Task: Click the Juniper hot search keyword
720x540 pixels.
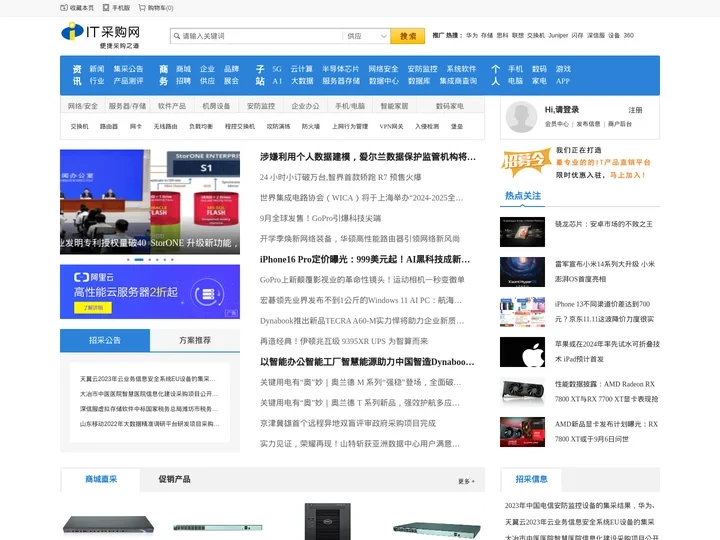Action: (558, 35)
